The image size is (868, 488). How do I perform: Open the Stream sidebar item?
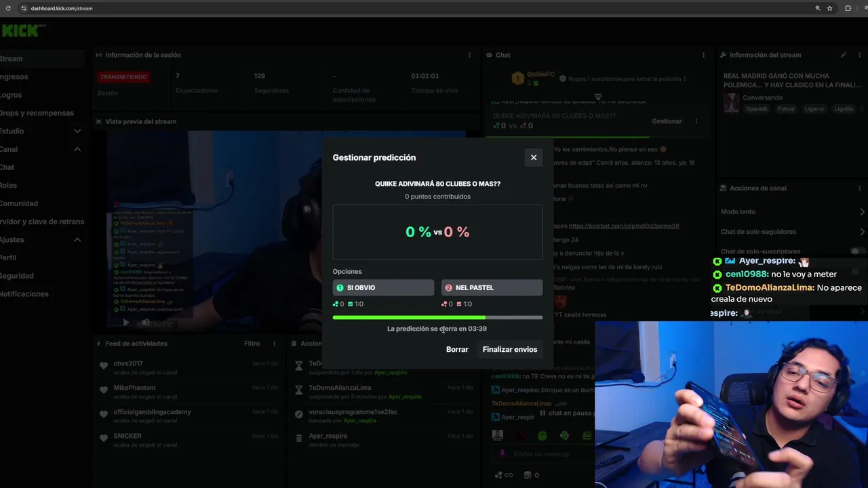pyautogui.click(x=41, y=58)
